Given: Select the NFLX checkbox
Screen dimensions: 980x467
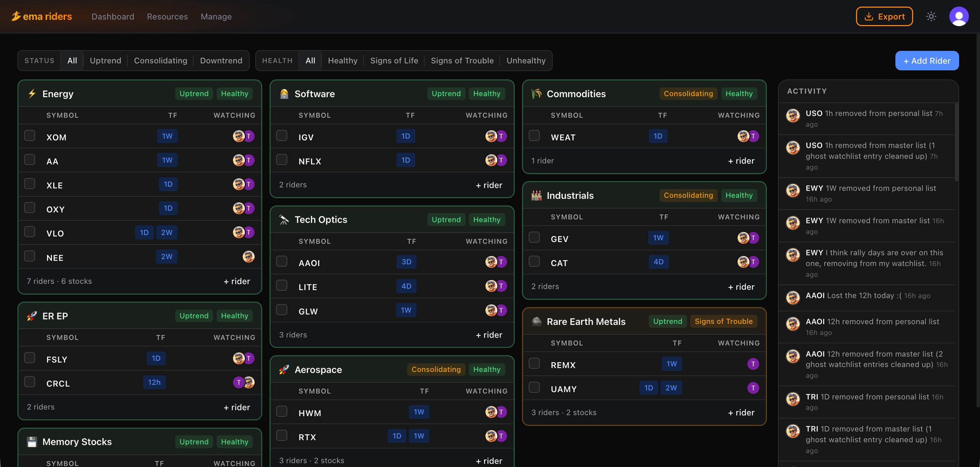Looking at the screenshot, I should tap(282, 160).
